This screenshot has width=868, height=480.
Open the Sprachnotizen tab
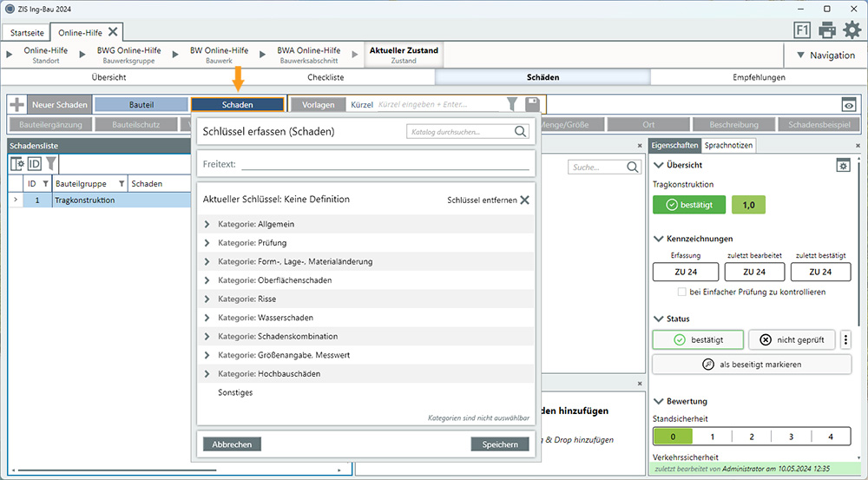(728, 146)
